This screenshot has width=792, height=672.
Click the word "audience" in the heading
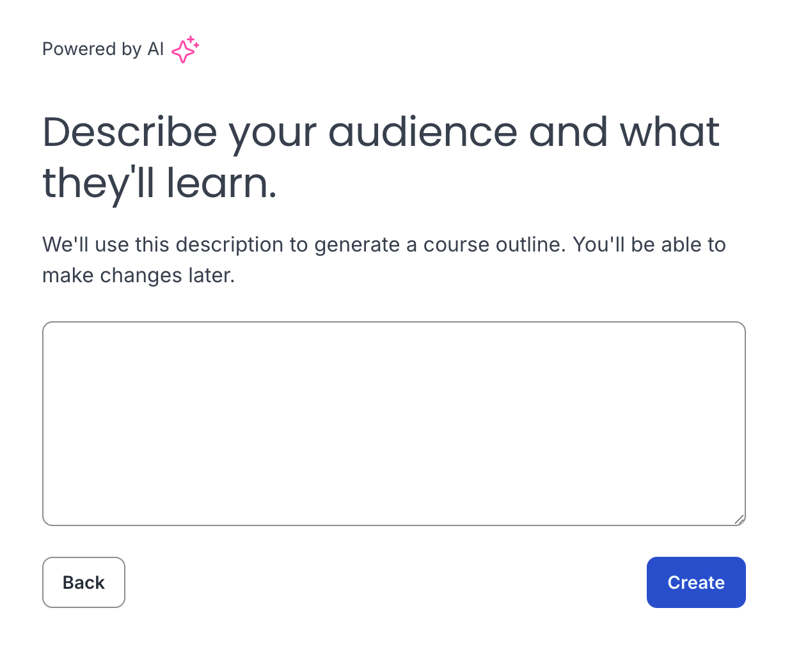pyautogui.click(x=422, y=132)
